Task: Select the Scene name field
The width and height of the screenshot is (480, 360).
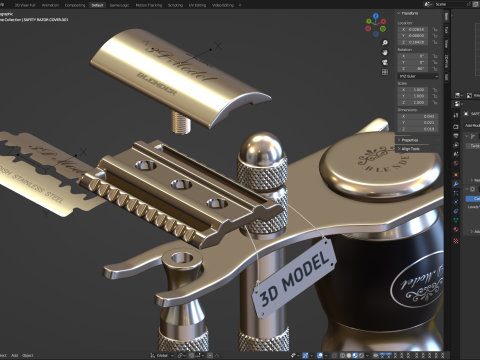Action: point(451,4)
